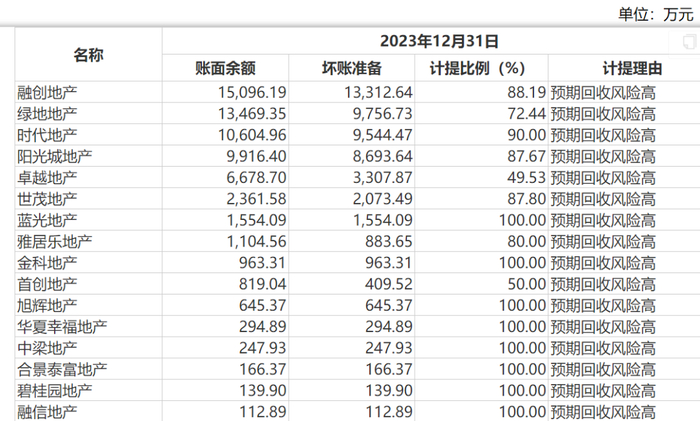Click the 单位：万元 unit label
Screen dimensions: 700x421
pos(654,13)
